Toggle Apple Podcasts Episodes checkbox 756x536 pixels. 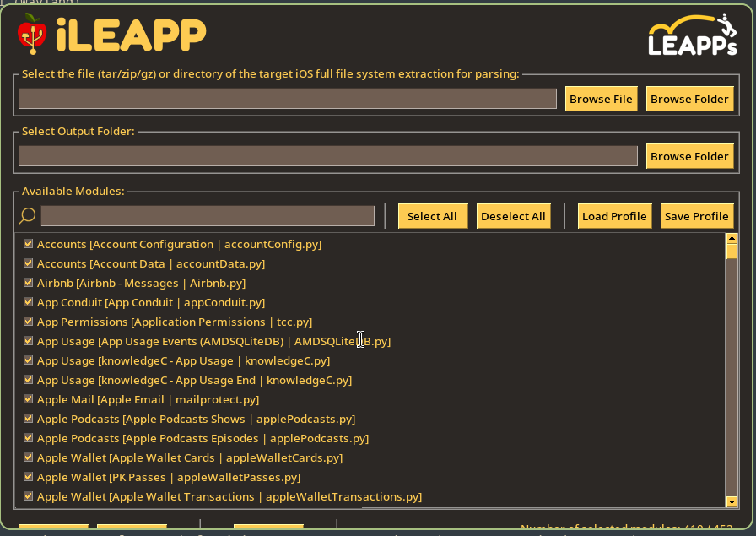[x=29, y=437]
